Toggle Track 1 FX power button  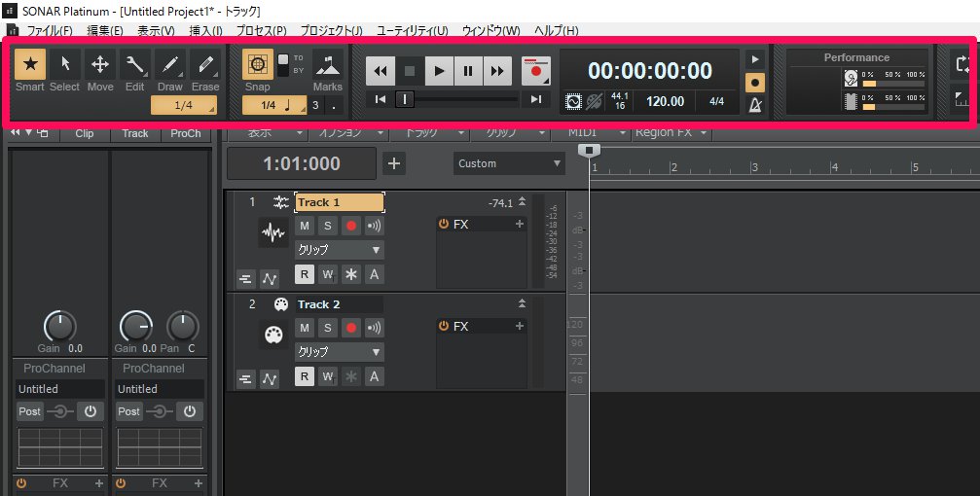point(444,224)
